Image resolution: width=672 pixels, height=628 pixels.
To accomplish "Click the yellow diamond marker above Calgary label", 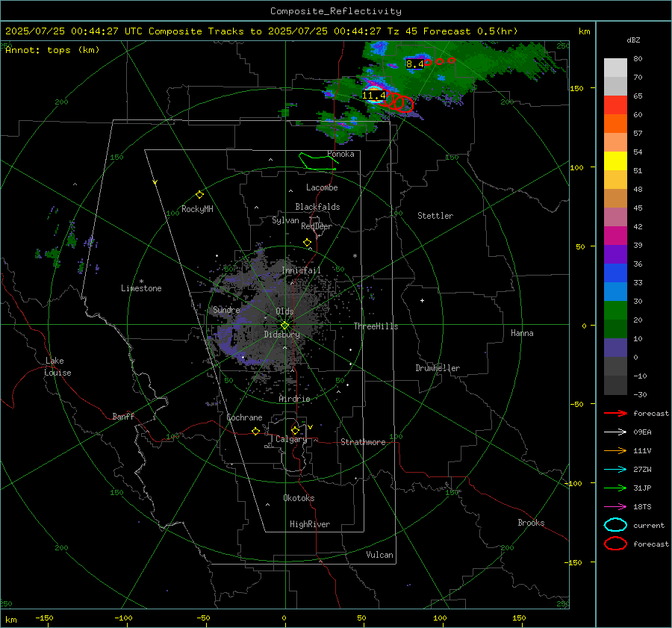I will (x=295, y=430).
